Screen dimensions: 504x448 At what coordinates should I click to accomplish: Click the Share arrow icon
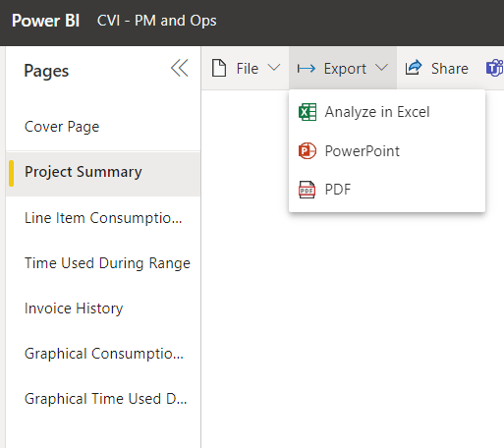point(414,68)
